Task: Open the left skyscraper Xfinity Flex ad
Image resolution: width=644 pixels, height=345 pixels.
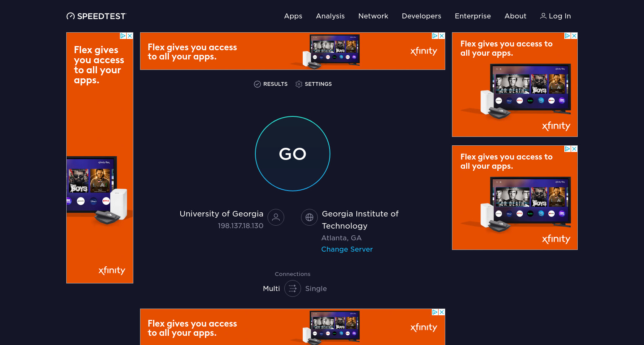Action: pyautogui.click(x=100, y=158)
